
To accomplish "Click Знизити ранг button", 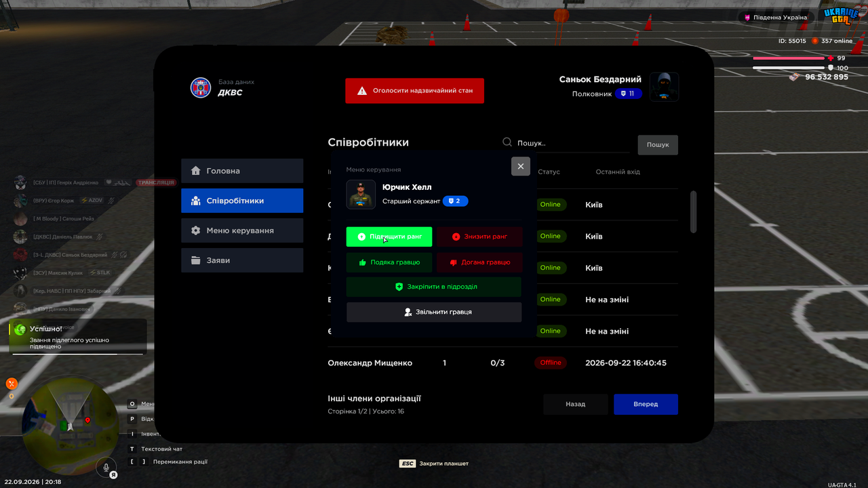I will pos(479,237).
